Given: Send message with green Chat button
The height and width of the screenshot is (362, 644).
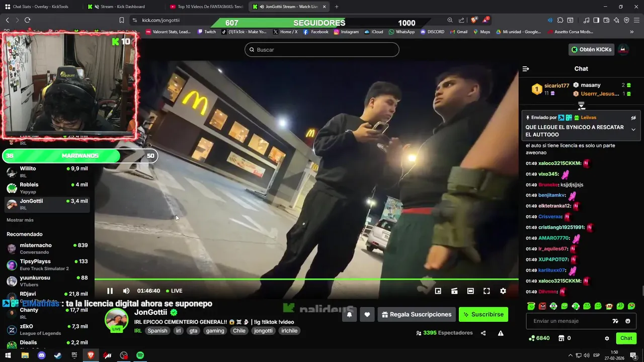Looking at the screenshot, I should [626, 338].
